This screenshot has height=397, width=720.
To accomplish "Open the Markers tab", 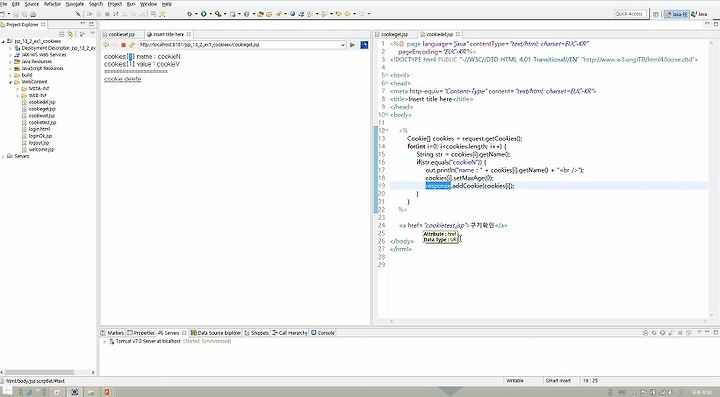I will pyautogui.click(x=112, y=333).
